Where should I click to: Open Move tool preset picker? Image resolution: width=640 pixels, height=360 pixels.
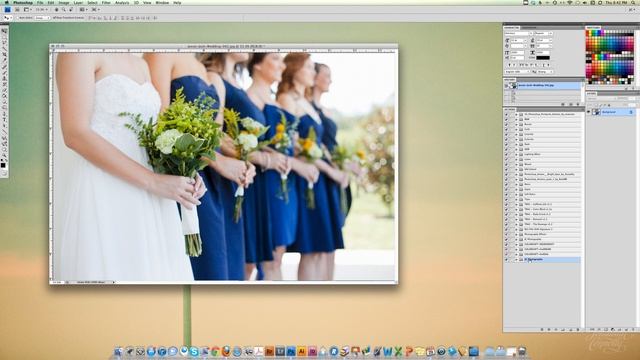[x=8, y=18]
